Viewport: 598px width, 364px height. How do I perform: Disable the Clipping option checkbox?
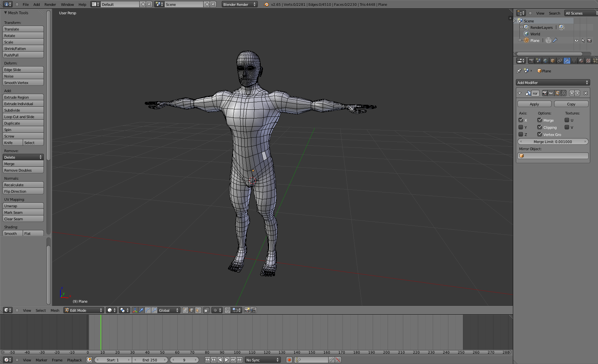point(540,127)
